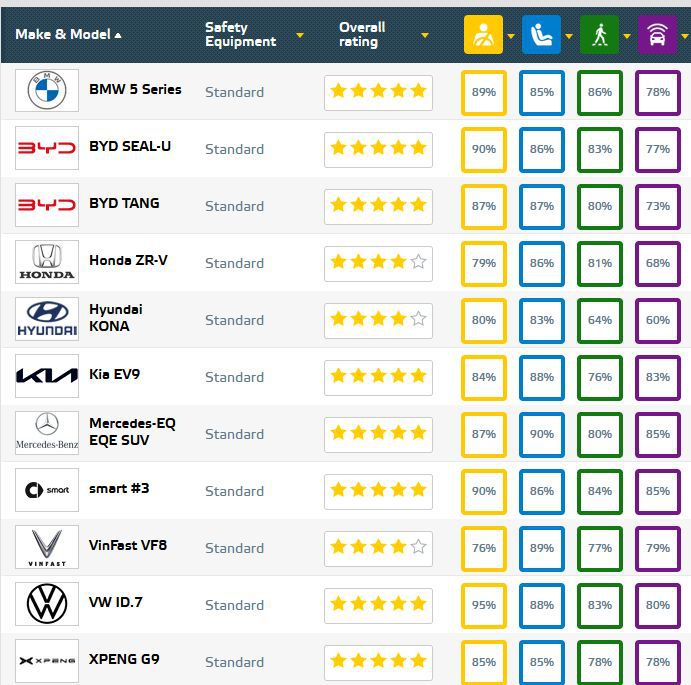This screenshot has height=685, width=691.
Task: Click the yellow Adult Occupant icon
Action: (x=483, y=34)
